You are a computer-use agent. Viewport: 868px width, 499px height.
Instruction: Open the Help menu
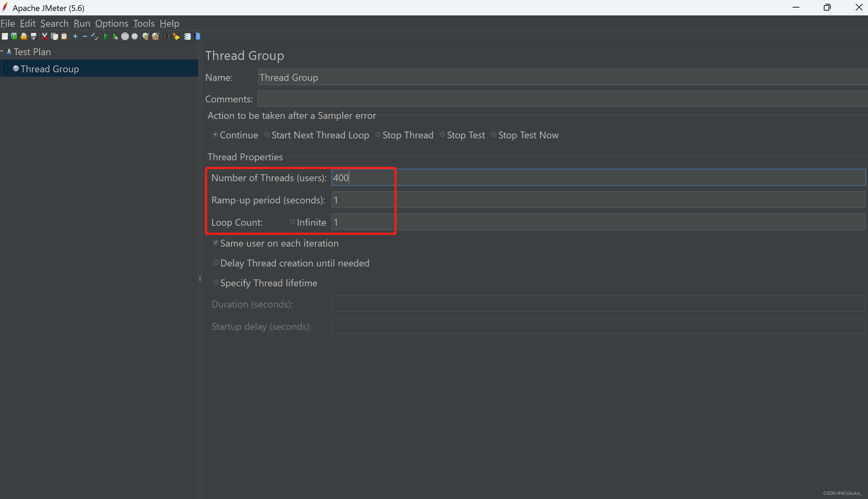tap(170, 23)
